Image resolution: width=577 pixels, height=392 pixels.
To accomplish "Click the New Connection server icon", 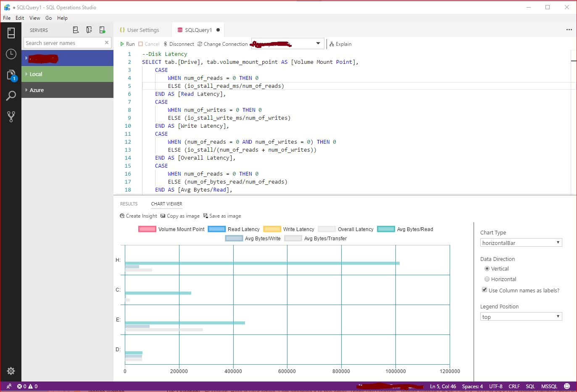I will 76,30.
